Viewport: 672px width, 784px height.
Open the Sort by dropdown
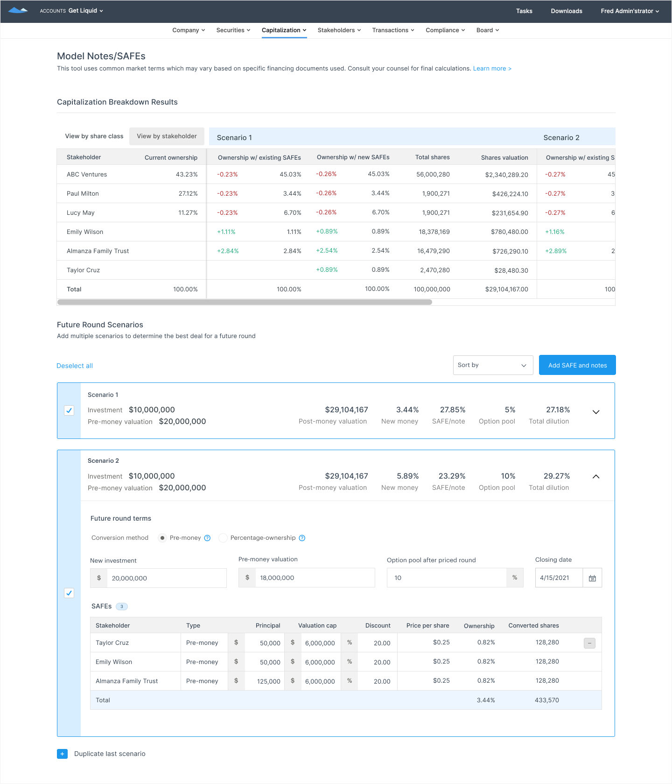coord(493,365)
